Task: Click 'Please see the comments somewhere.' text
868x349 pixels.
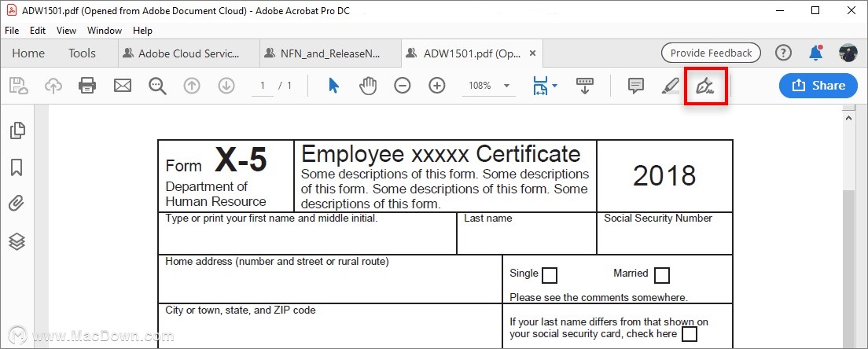Action: click(x=598, y=298)
